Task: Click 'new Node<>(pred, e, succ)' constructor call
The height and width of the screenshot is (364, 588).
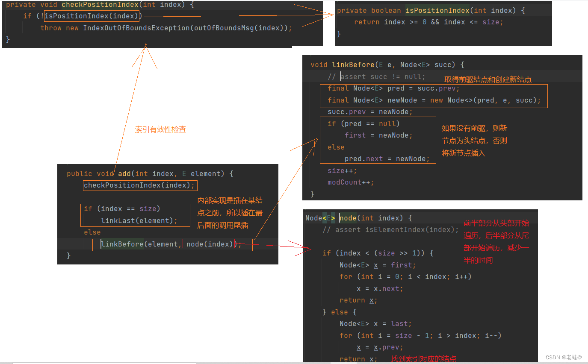Action: click(x=483, y=100)
